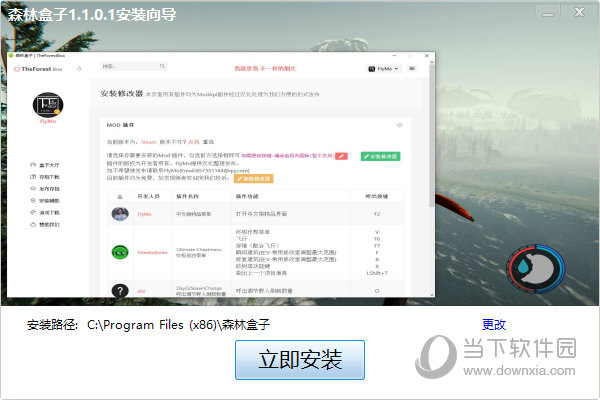Click the orange uninstall-modifier button in preview
The width and height of the screenshot is (600, 400).
click(x=254, y=179)
